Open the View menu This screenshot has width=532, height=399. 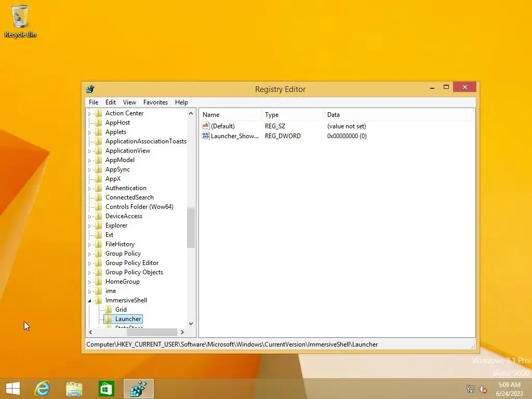[x=129, y=102]
